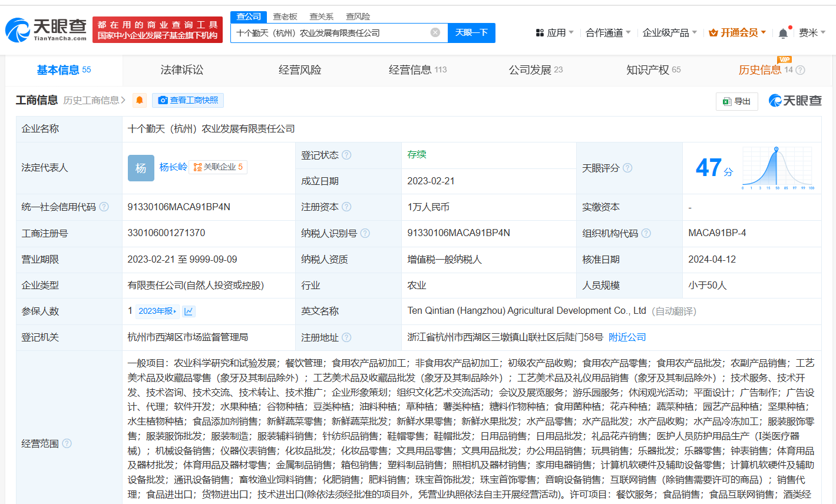The image size is (836, 504).
Task: Expand the 合作通道 dropdown
Action: point(608,33)
